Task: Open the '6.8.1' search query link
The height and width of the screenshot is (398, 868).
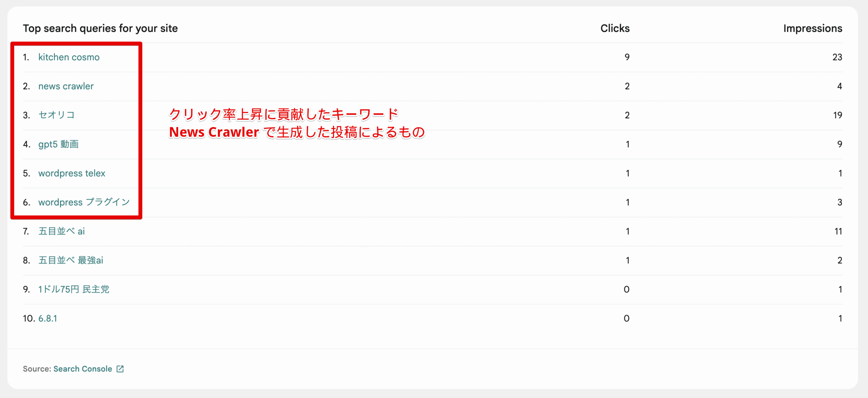Action: (47, 318)
